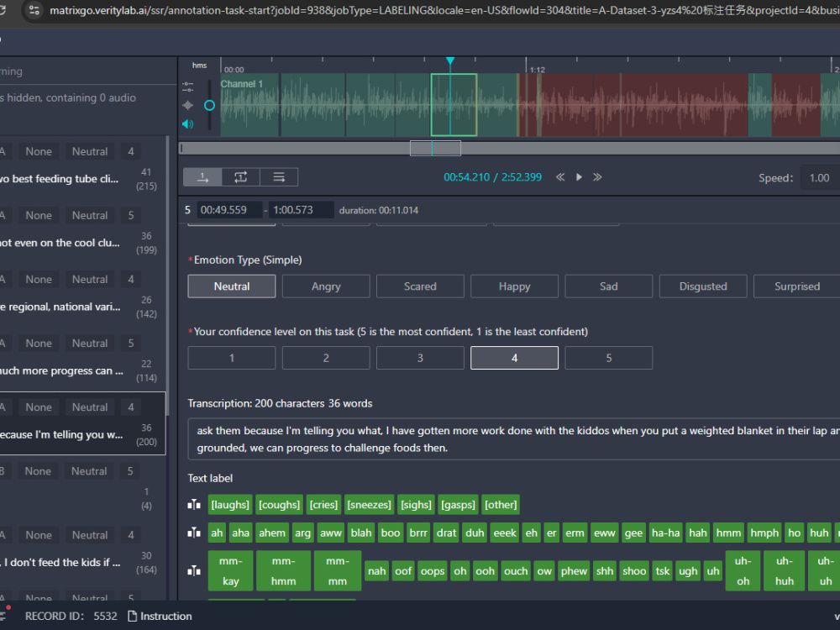
Task: Set confidence level to 2
Action: coord(326,358)
